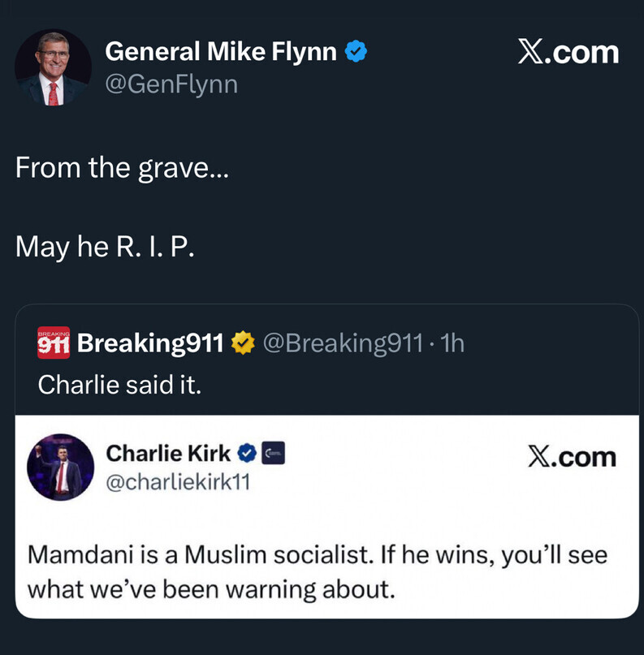The image size is (644, 655).
Task: Select the Breaking911 account name
Action: tap(150, 343)
